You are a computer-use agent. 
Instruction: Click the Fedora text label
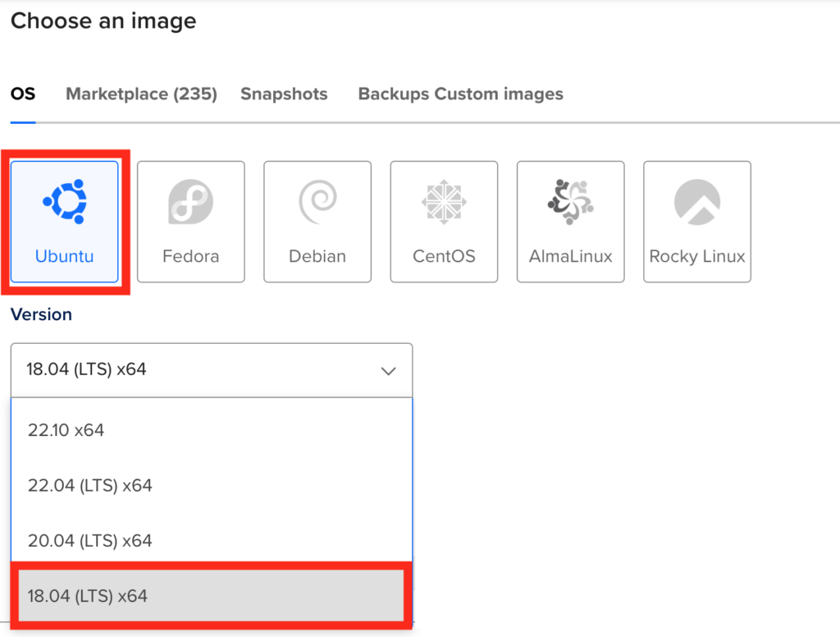point(190,256)
